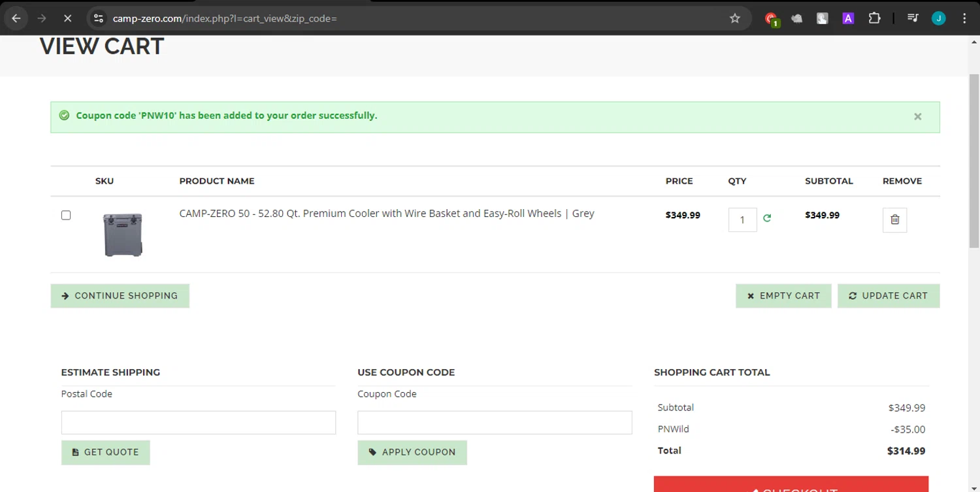Open the extension icon left of purple A
This screenshot has width=980, height=492.
pos(823,18)
